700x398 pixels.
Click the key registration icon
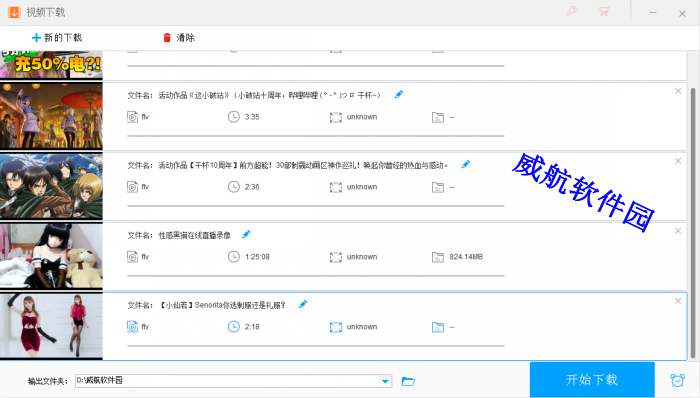tap(571, 11)
